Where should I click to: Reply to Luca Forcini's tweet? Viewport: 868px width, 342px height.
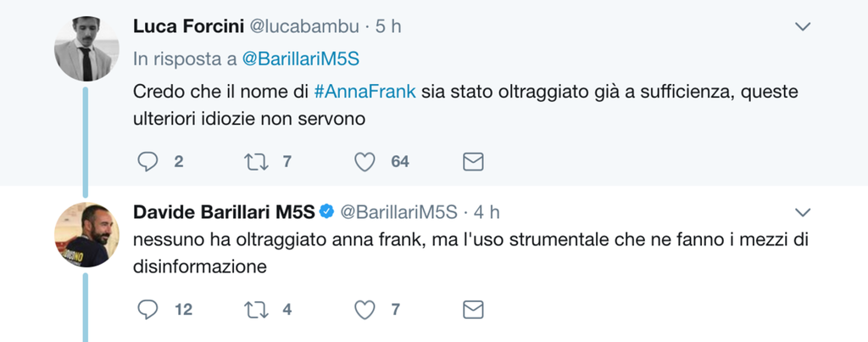[147, 161]
